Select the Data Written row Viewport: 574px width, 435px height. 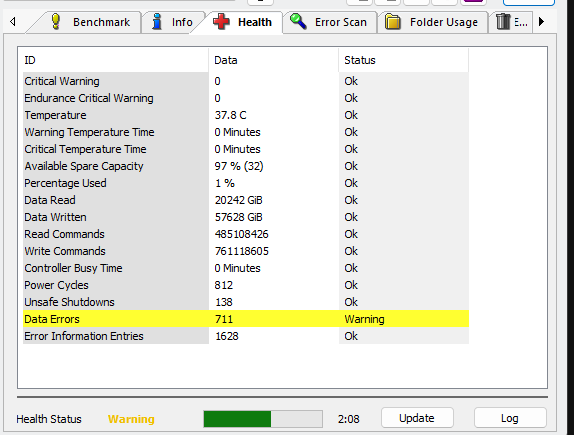pyautogui.click(x=246, y=217)
